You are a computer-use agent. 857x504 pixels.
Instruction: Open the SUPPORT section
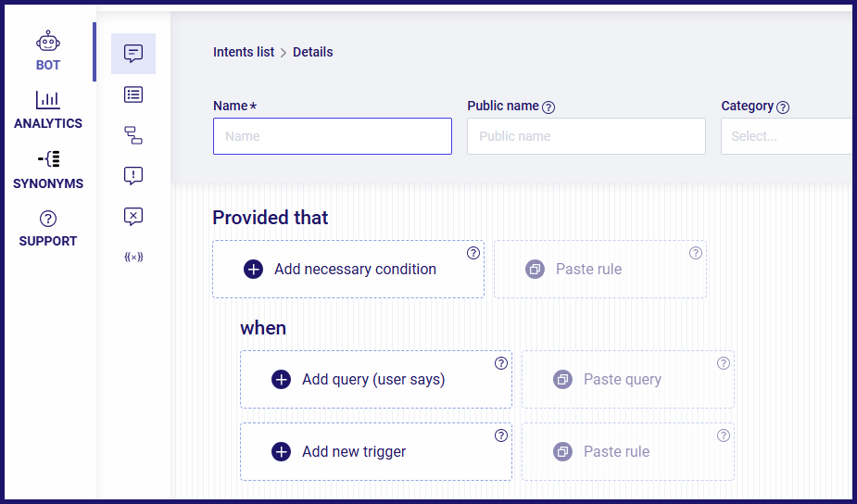pyautogui.click(x=48, y=229)
